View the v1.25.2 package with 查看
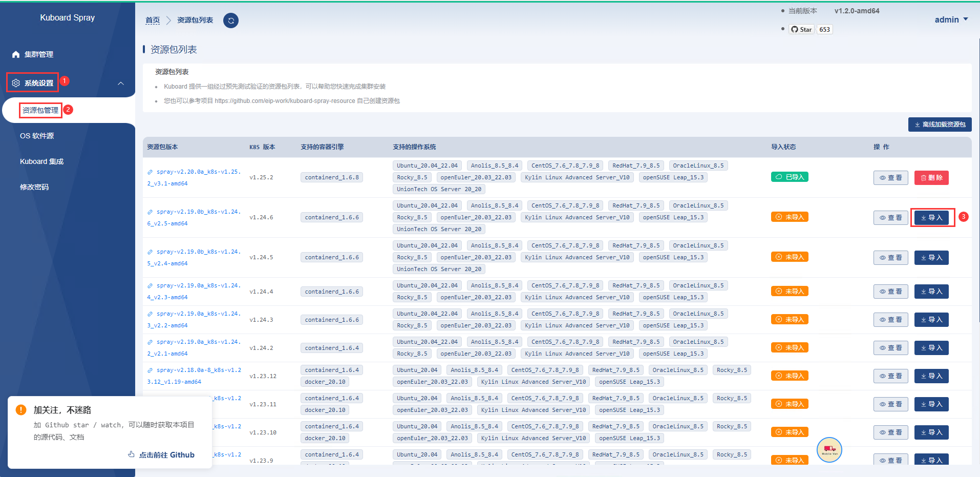Screen dimensions: 980x477 click(891, 178)
